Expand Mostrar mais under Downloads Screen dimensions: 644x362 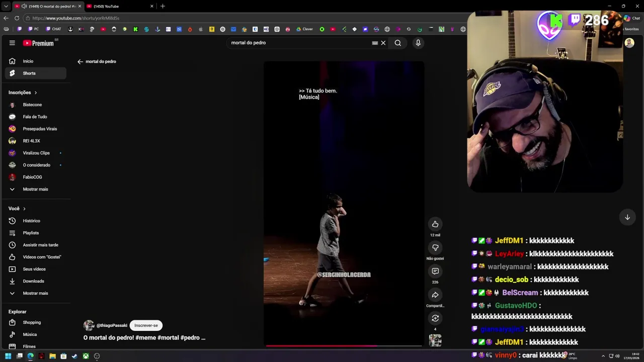click(35, 293)
